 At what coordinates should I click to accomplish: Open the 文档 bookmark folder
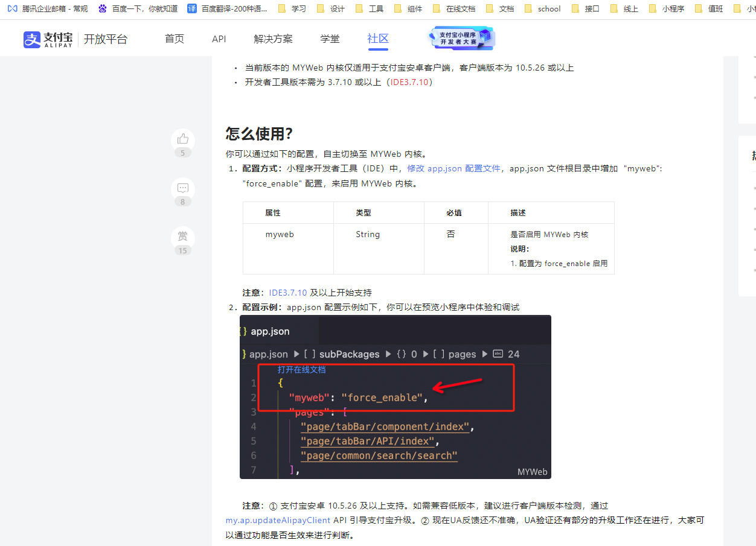point(500,8)
